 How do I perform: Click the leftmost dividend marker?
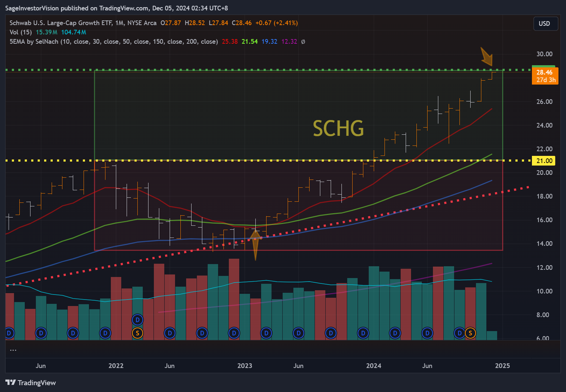pyautogui.click(x=9, y=333)
